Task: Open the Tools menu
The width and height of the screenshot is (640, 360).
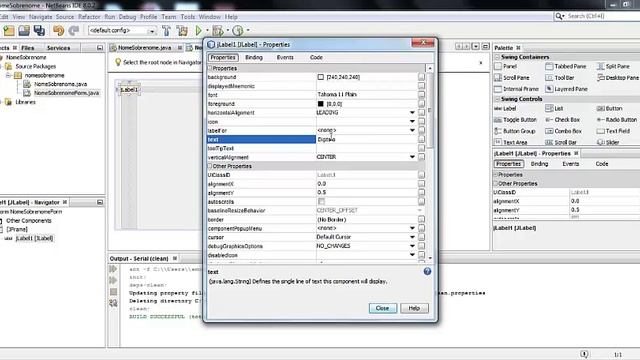Action: click(188, 17)
